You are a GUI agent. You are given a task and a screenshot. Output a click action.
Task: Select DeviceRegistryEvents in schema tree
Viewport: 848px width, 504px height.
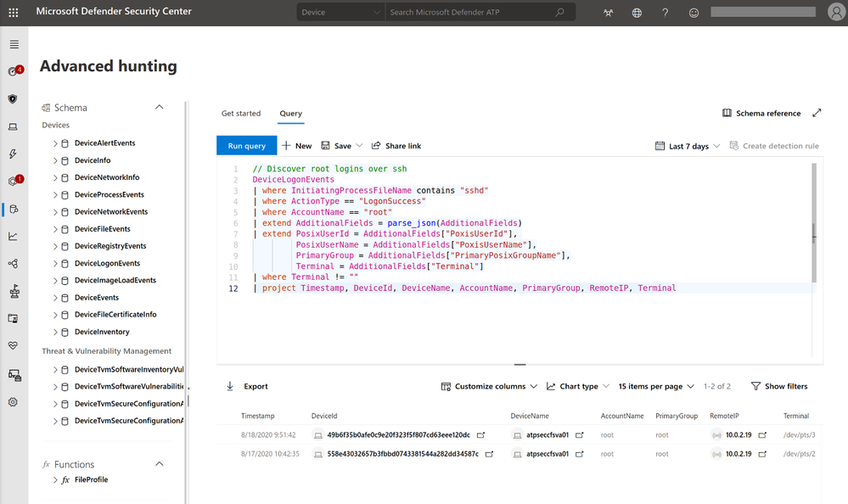pyautogui.click(x=110, y=246)
